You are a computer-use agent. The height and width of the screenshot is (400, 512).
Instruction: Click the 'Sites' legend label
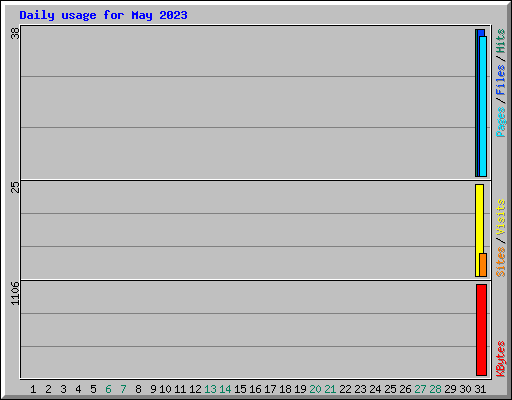[x=501, y=262]
